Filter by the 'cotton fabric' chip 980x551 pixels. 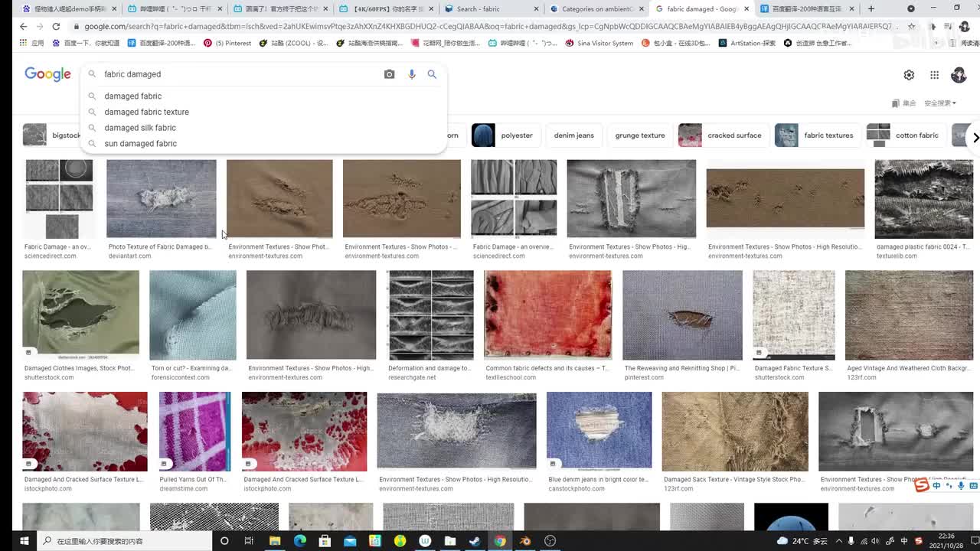pyautogui.click(x=905, y=135)
